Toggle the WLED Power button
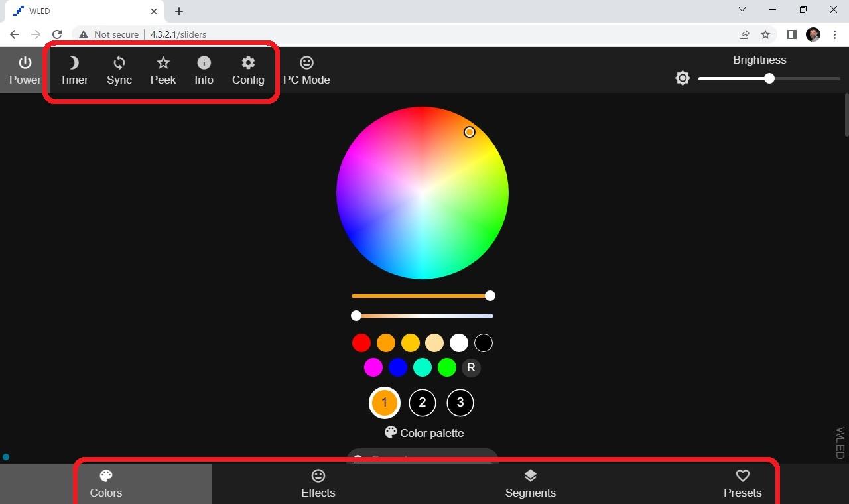This screenshot has width=849, height=504. (25, 70)
